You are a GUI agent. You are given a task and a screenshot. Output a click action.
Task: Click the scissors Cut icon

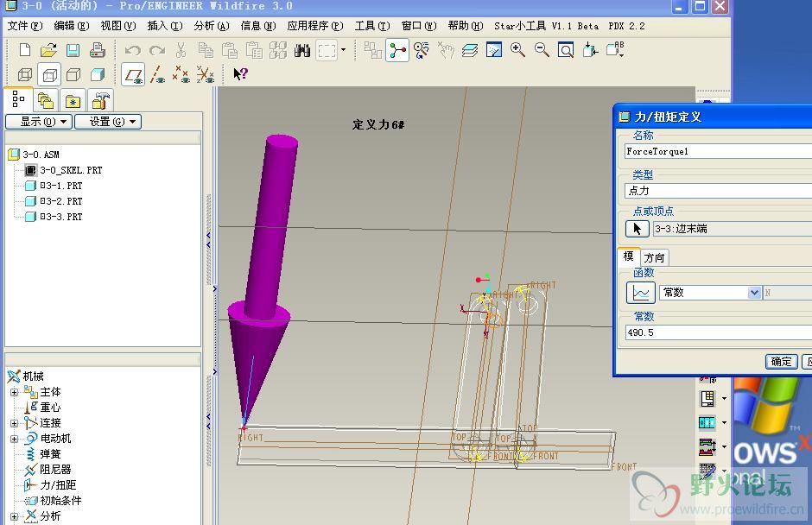coord(181,50)
